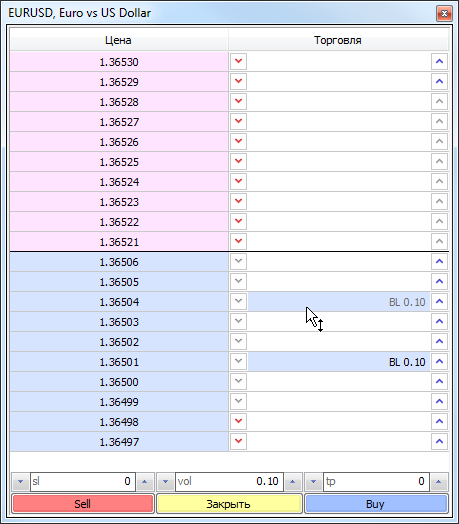Click the vol input field showing 0.10
The width and height of the screenshot is (459, 524).
click(x=229, y=482)
